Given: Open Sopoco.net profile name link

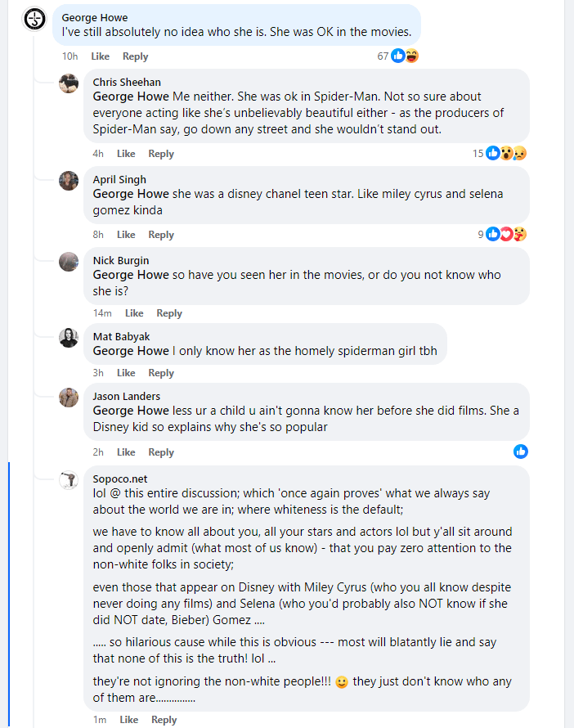Looking at the screenshot, I should (x=120, y=479).
